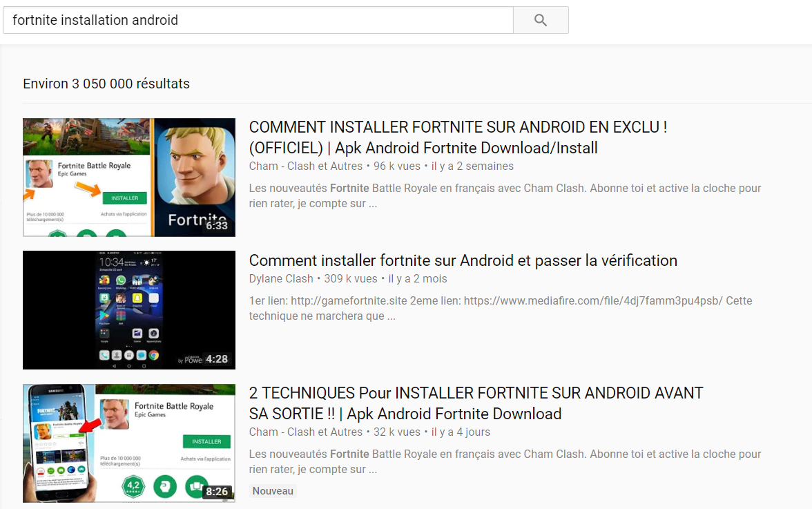The image size is (812, 509).
Task: Visit channel 'Cham - Clash et Autres' under 32 k vues video
Action: coord(305,432)
